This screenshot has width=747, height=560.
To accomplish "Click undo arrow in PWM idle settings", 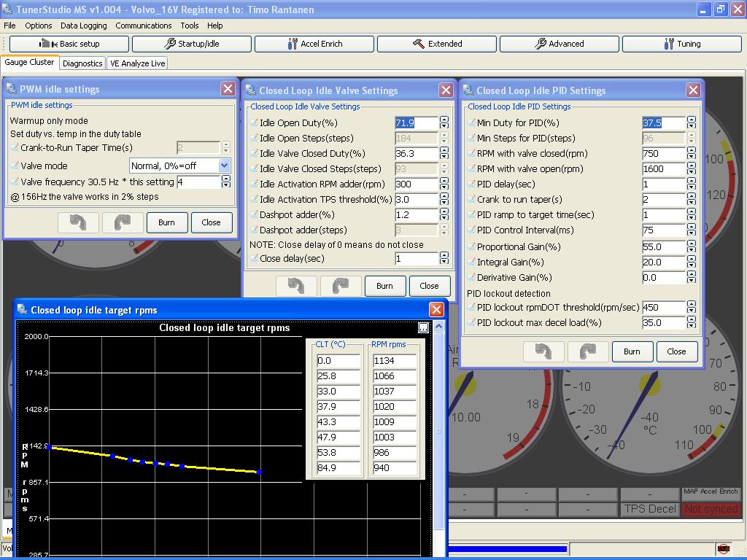I will 78,222.
